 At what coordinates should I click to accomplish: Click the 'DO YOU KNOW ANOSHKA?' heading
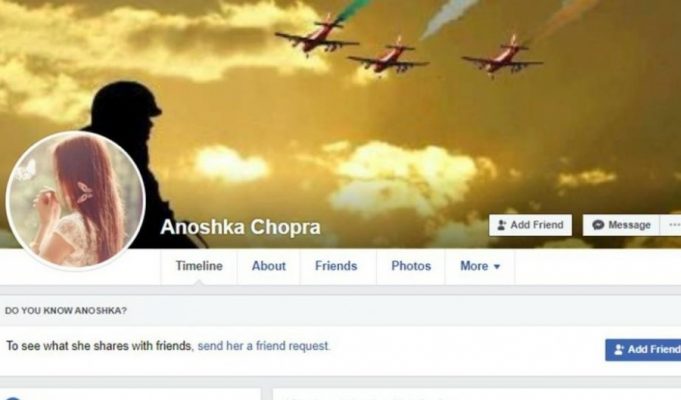[66, 311]
